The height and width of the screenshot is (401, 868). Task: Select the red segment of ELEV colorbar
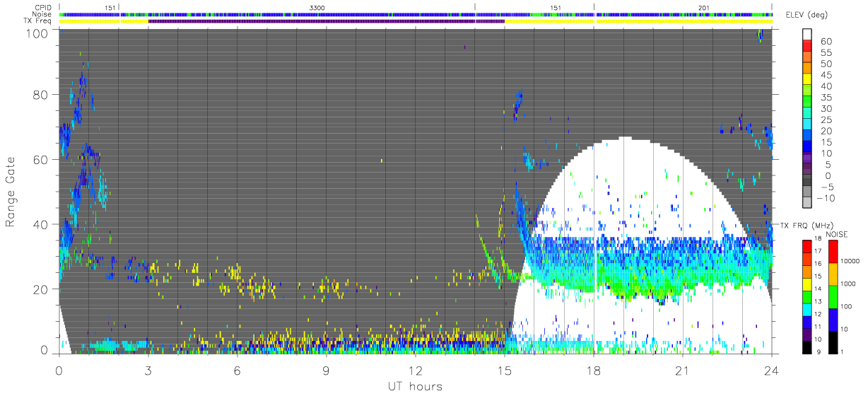807,45
